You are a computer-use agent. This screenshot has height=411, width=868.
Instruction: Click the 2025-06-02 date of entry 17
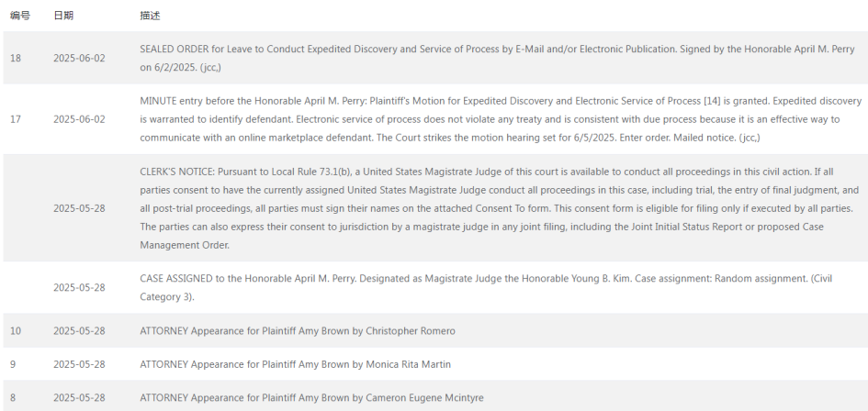[79, 119]
